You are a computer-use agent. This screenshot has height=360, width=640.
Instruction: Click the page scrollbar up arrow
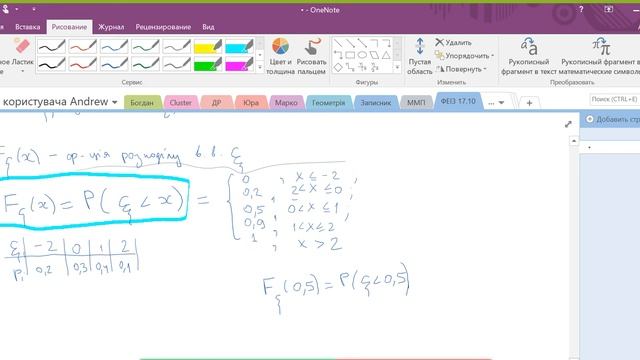(574, 141)
